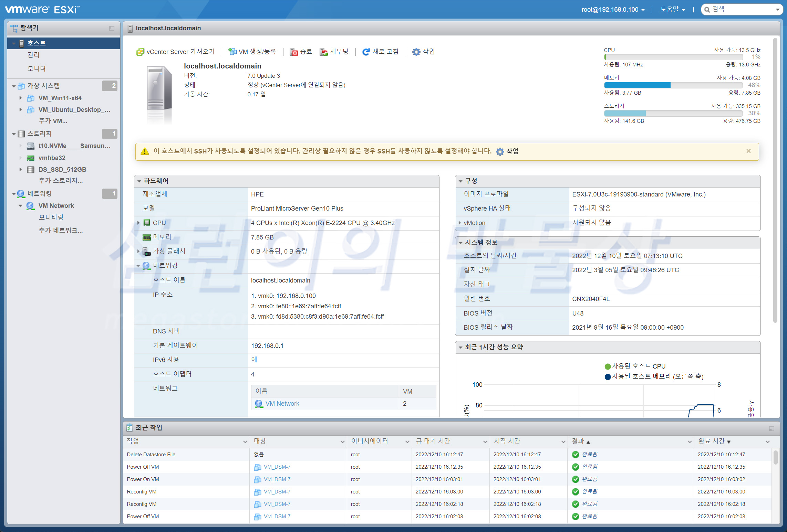Screen dimensions: 787x532
Task: Open the 도움말 help menu
Action: click(x=672, y=10)
